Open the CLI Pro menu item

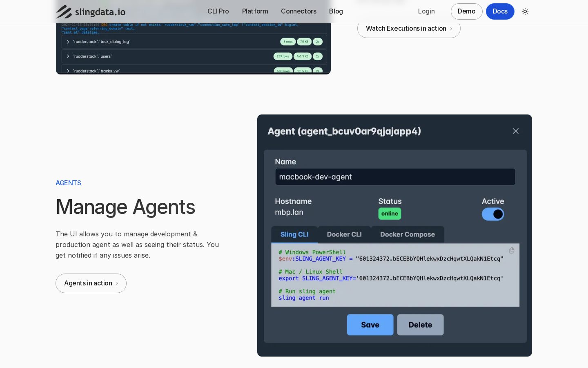pyautogui.click(x=218, y=11)
